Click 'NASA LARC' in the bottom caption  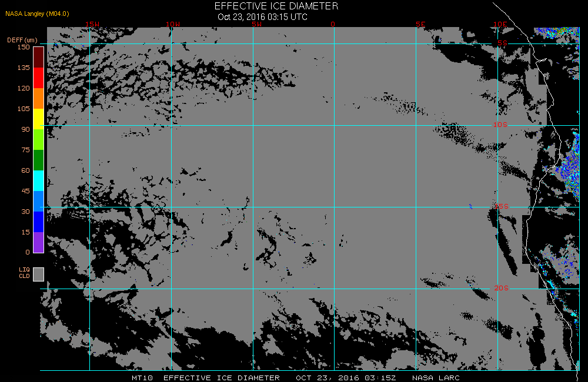tap(436, 378)
